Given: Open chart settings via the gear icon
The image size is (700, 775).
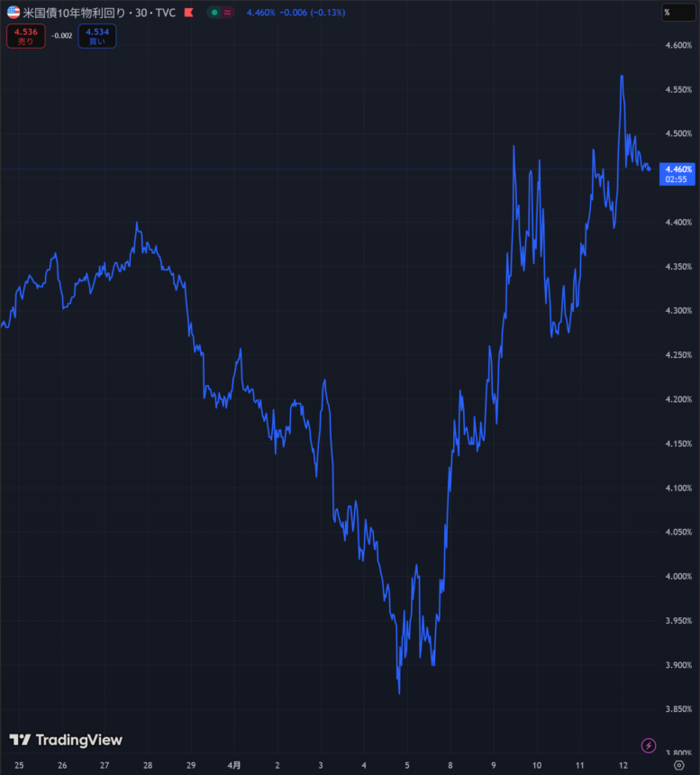Looking at the screenshot, I should [679, 765].
